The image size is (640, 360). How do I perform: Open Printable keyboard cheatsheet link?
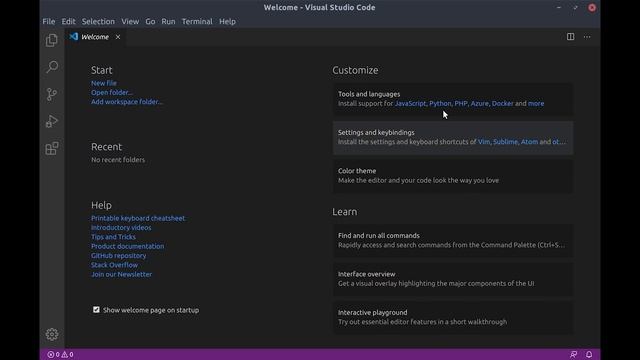[x=138, y=218]
